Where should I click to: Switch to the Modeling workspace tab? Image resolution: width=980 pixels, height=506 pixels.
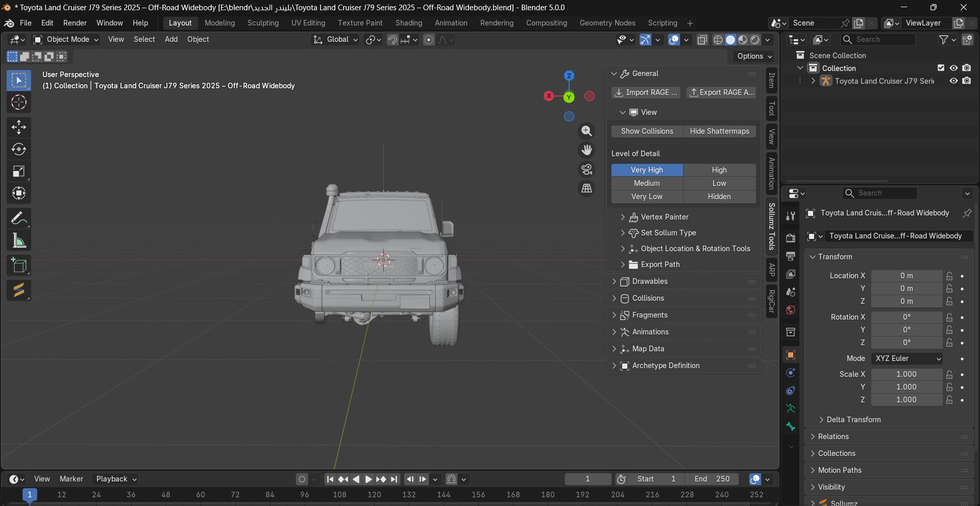pos(219,23)
